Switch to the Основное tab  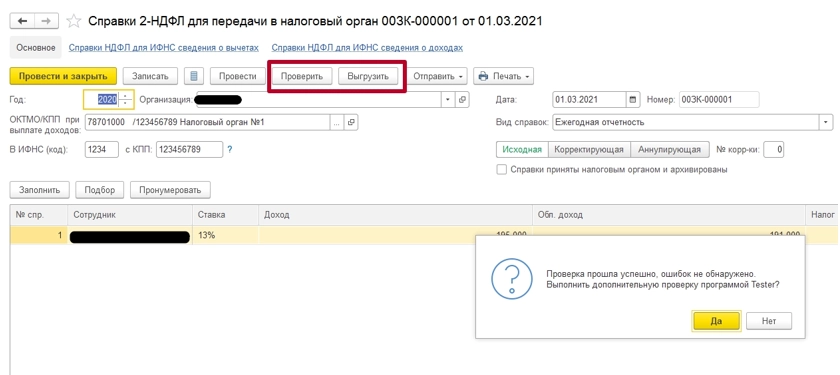tap(35, 48)
